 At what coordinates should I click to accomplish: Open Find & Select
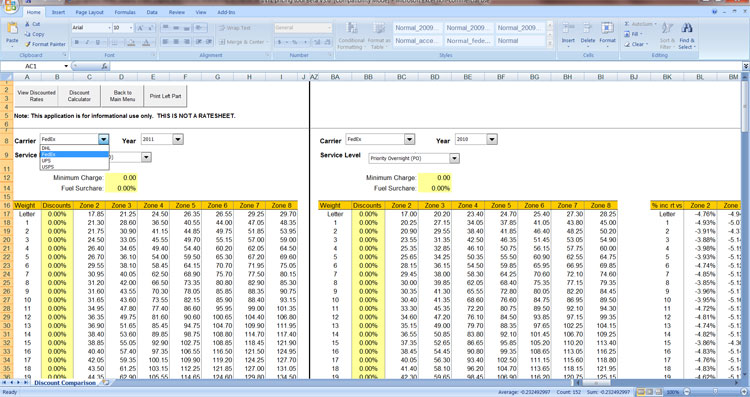click(x=686, y=36)
